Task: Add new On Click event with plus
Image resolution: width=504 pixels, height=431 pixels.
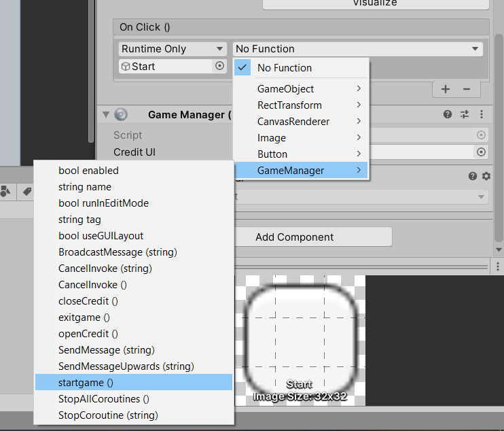Action: tap(446, 89)
